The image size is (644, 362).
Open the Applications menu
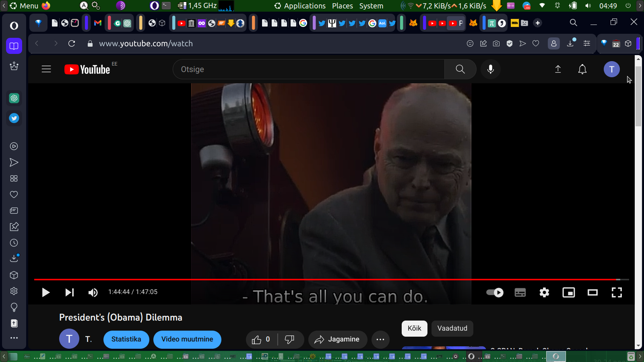tap(300, 6)
